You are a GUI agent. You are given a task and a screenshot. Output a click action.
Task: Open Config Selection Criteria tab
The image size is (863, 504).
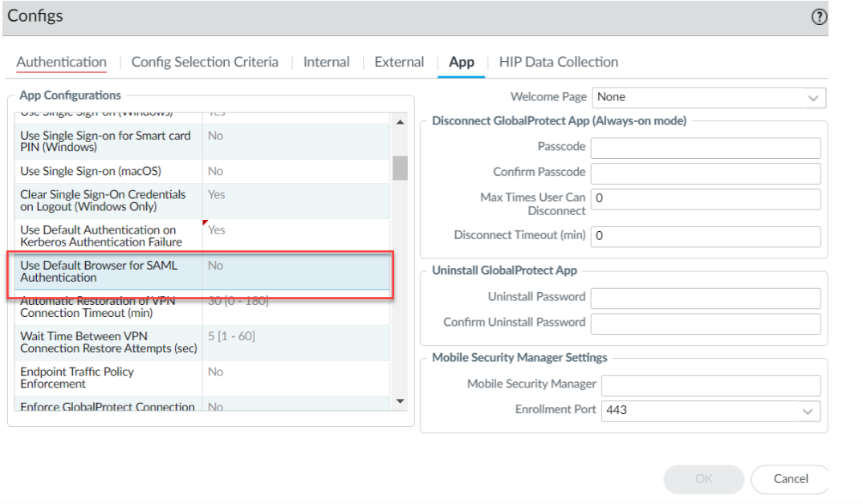(x=205, y=62)
